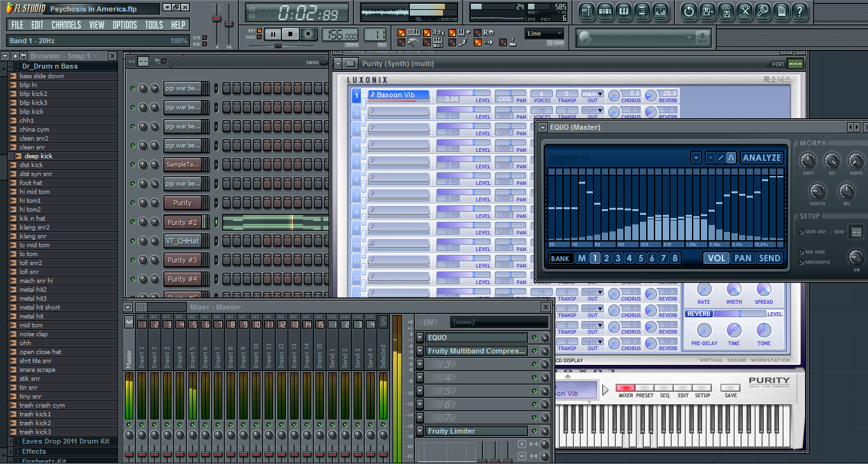Open the TOOLS menu

[x=154, y=25]
